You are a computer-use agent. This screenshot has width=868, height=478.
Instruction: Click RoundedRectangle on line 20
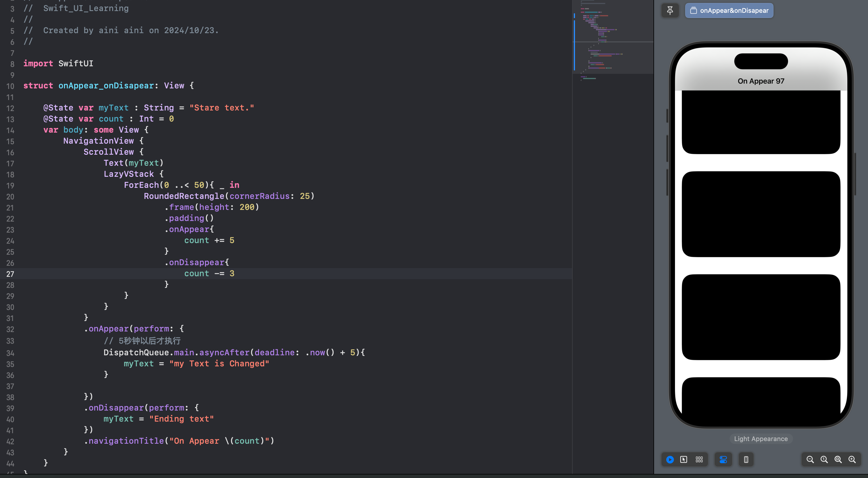184,196
